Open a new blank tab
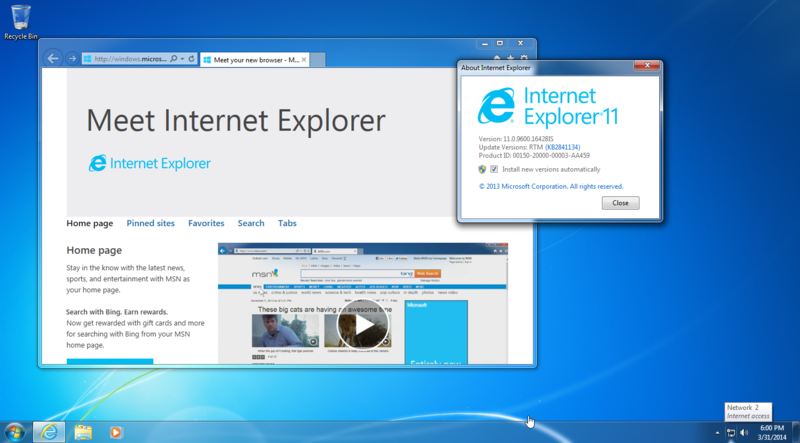800x443 pixels. (x=317, y=60)
